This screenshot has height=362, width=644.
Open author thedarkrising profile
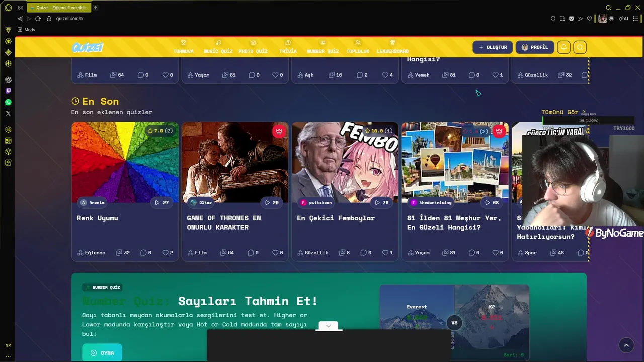coord(431,203)
